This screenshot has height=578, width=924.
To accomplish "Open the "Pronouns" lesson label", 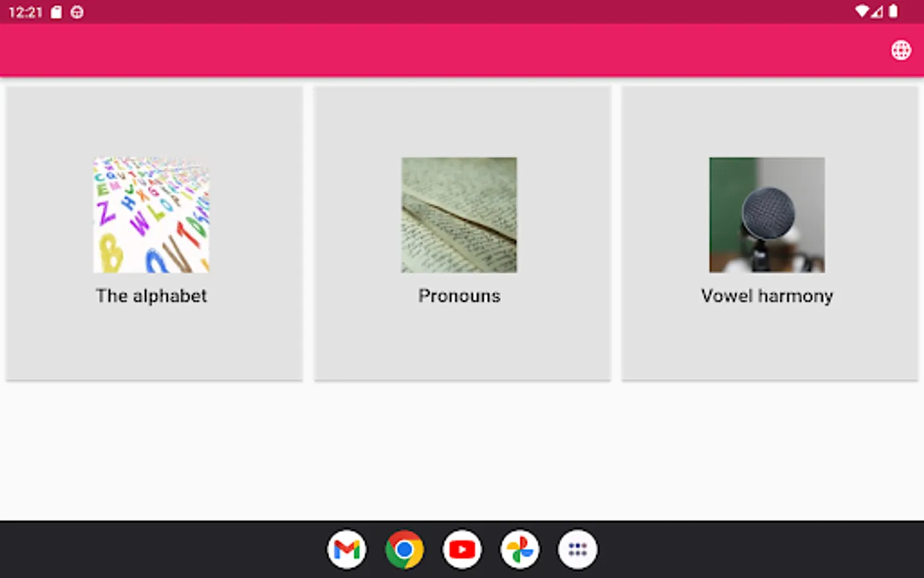I will pos(459,296).
